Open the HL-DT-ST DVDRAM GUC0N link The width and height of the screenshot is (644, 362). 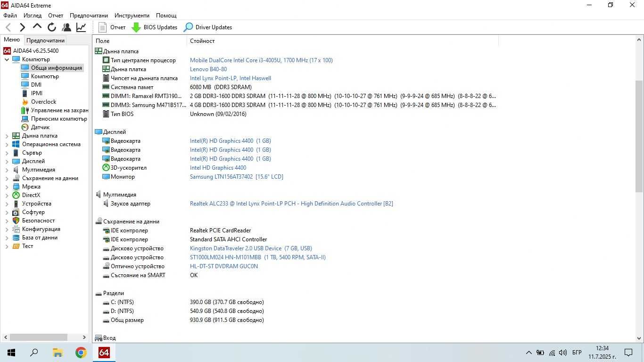coord(224,266)
